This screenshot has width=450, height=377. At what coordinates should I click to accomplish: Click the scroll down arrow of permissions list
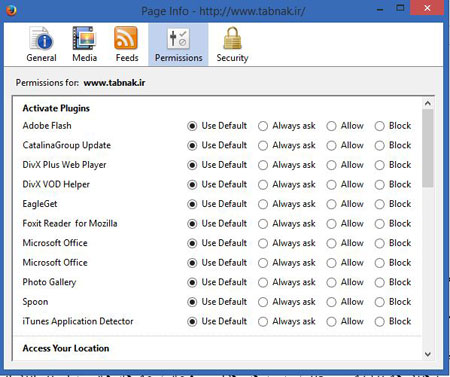428,354
